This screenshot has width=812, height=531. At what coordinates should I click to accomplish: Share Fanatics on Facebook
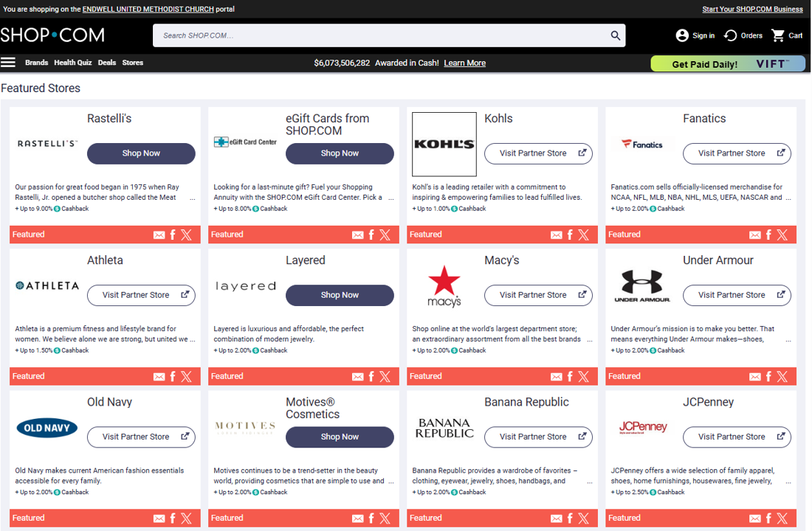tap(768, 235)
